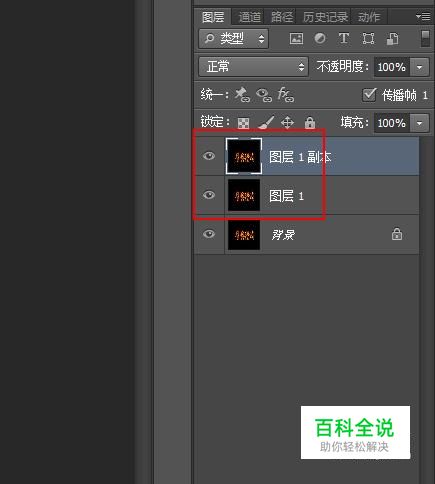Click the 不透明度: label
Screen dimensions: 435x484
(343, 67)
